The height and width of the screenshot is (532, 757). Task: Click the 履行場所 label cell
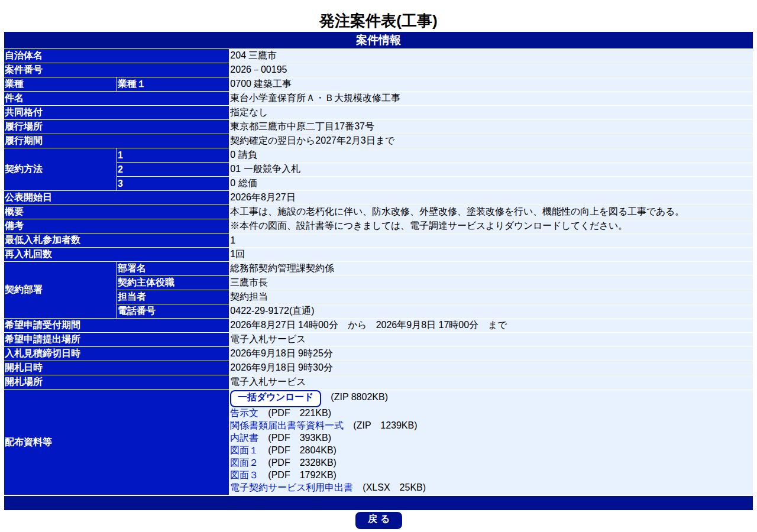117,126
